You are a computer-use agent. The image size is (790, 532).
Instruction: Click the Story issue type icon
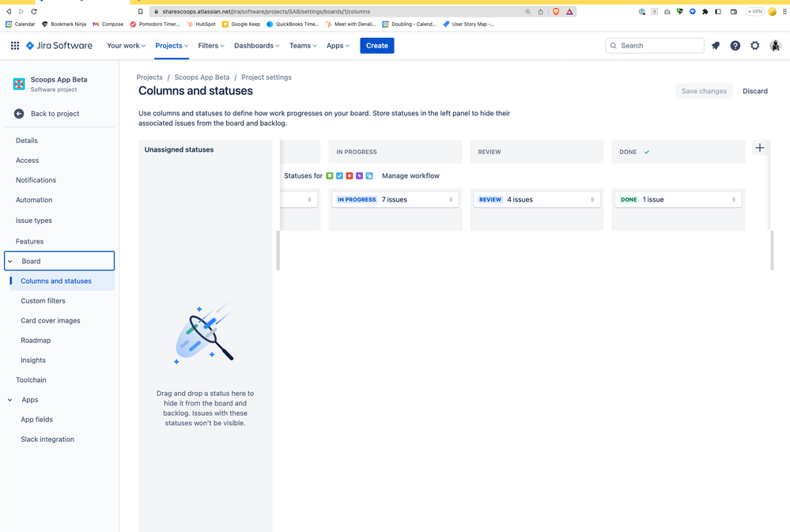point(330,175)
